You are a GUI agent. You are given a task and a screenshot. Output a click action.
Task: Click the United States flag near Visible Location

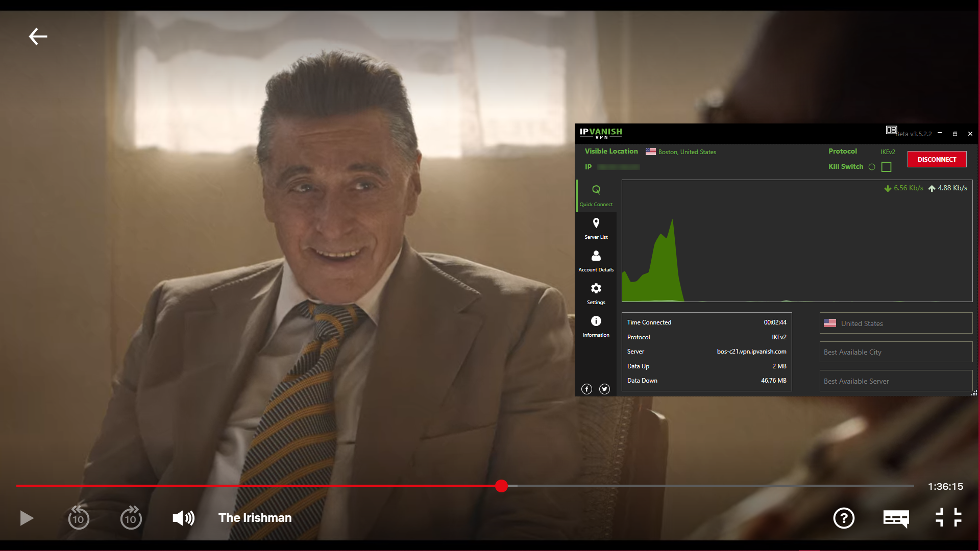pyautogui.click(x=651, y=152)
